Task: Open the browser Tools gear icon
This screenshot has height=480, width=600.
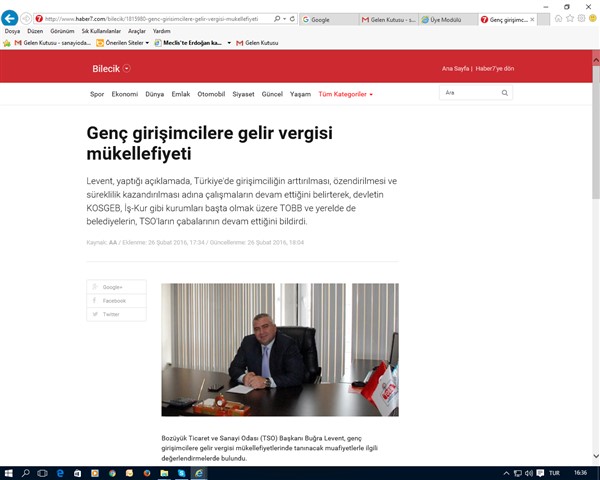Action: click(581, 18)
